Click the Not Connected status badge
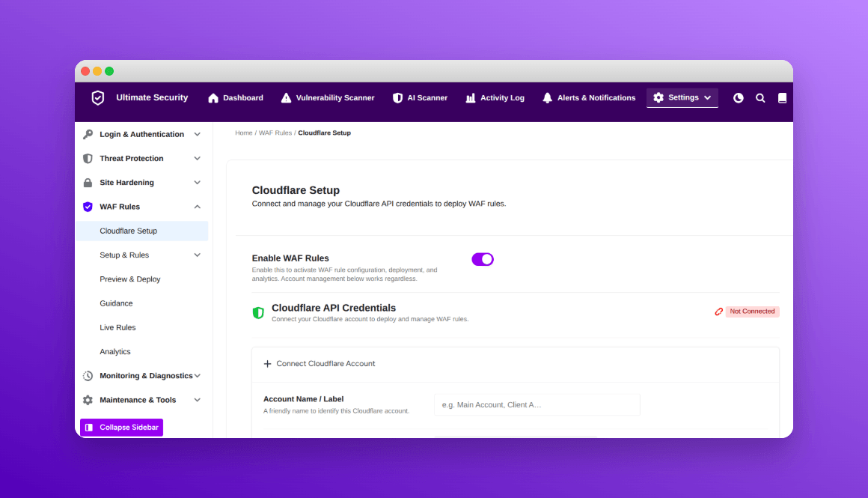 coord(752,312)
